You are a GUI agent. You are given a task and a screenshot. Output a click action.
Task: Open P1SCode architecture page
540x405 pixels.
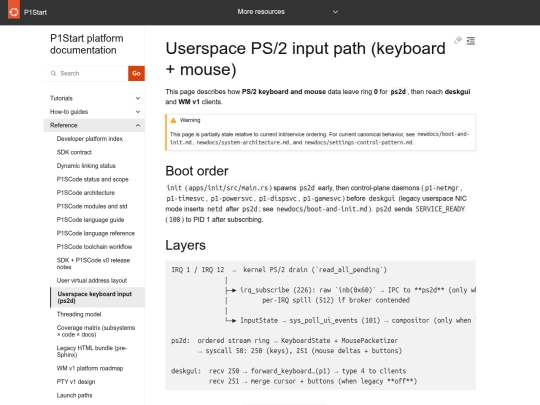[x=86, y=193]
